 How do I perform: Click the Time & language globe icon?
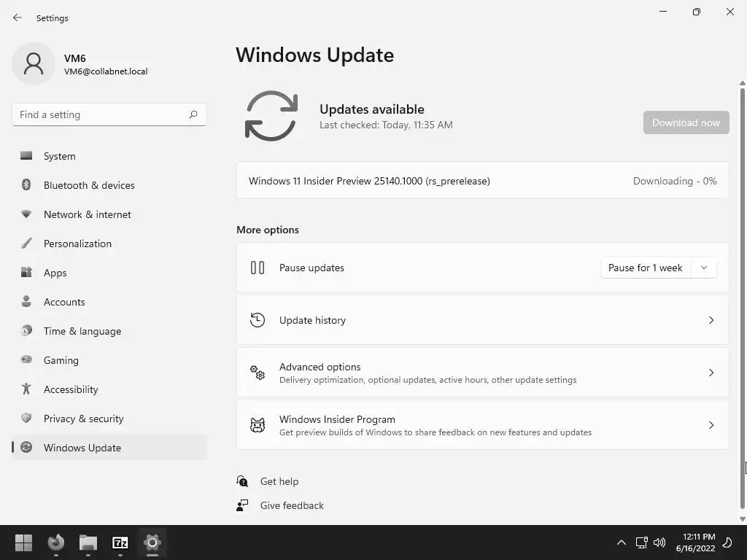click(26, 330)
